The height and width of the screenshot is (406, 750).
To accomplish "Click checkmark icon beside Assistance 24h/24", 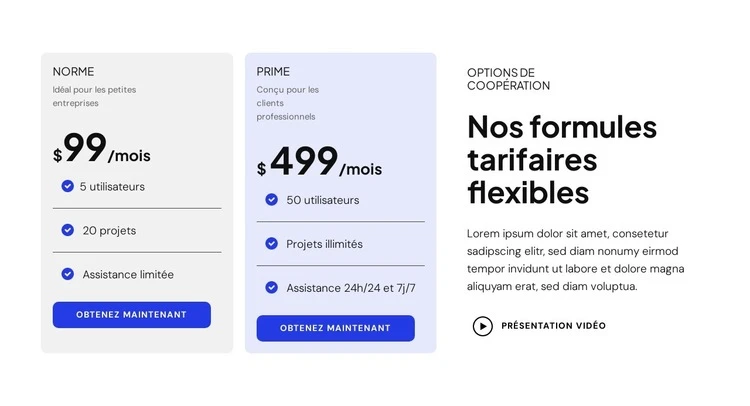I will click(x=271, y=288).
